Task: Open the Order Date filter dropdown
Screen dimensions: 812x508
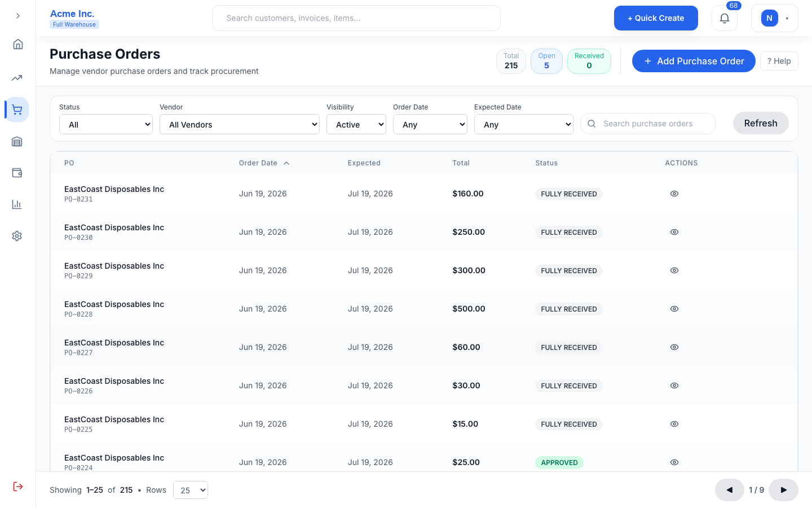Action: (x=430, y=124)
